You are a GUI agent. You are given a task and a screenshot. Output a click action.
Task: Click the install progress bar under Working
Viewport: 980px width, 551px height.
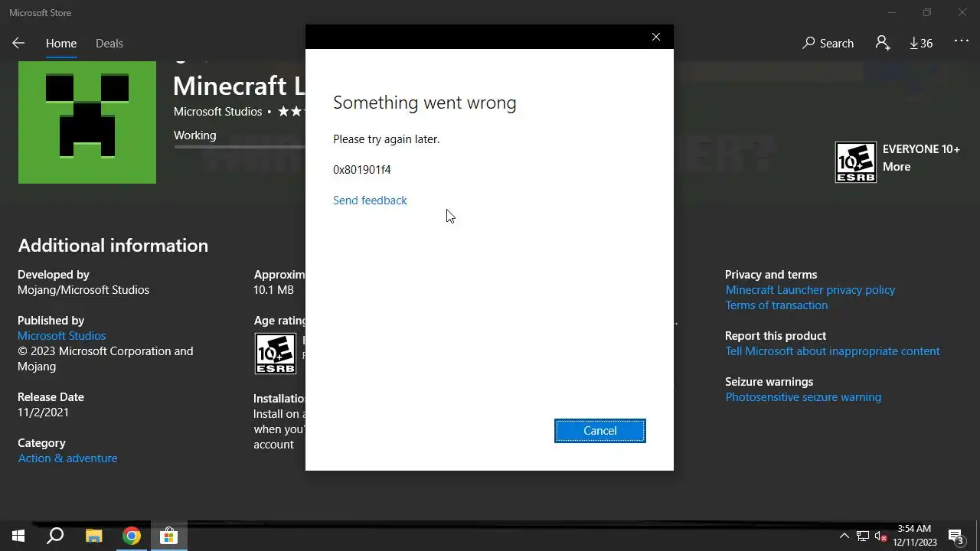[x=240, y=146]
